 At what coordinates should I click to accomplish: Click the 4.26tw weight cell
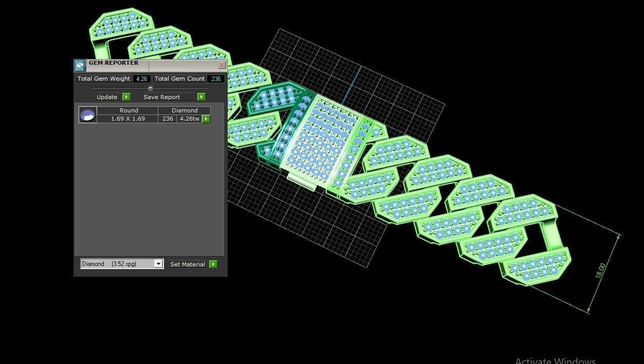189,119
